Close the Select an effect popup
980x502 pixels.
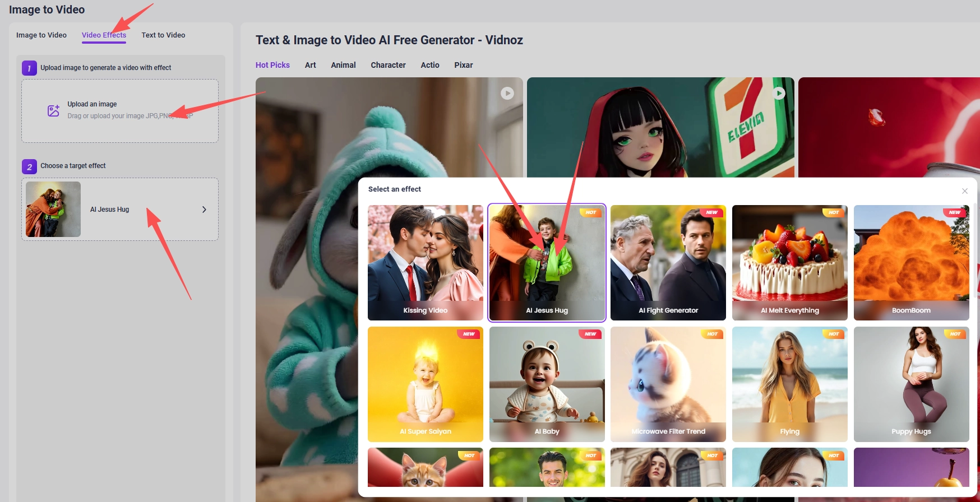click(964, 191)
